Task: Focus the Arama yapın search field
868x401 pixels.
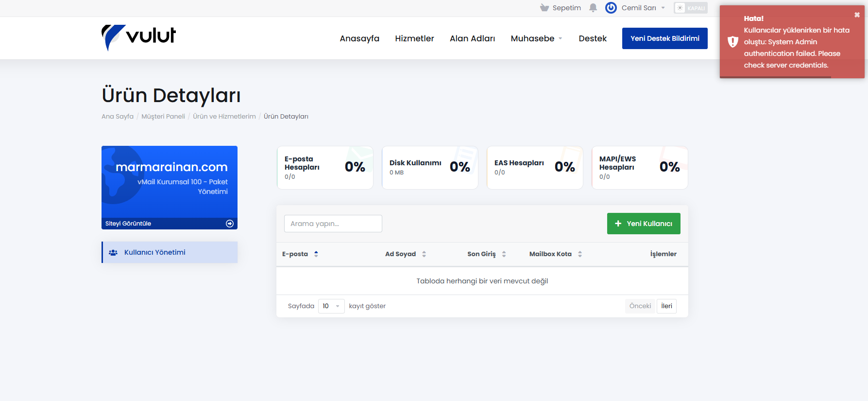Action: pos(333,224)
